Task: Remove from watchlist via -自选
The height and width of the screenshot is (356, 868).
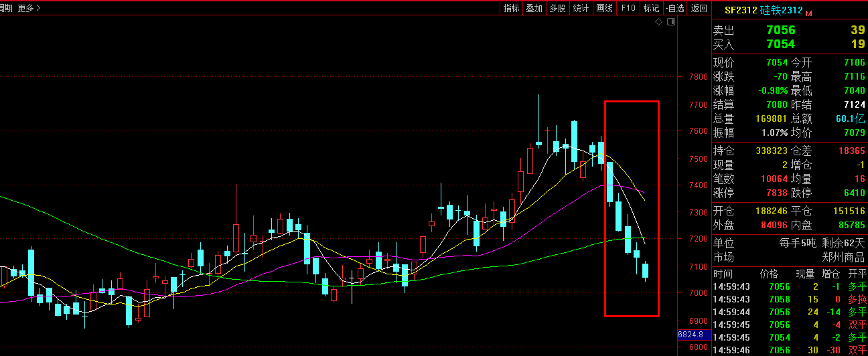Action: (x=675, y=8)
